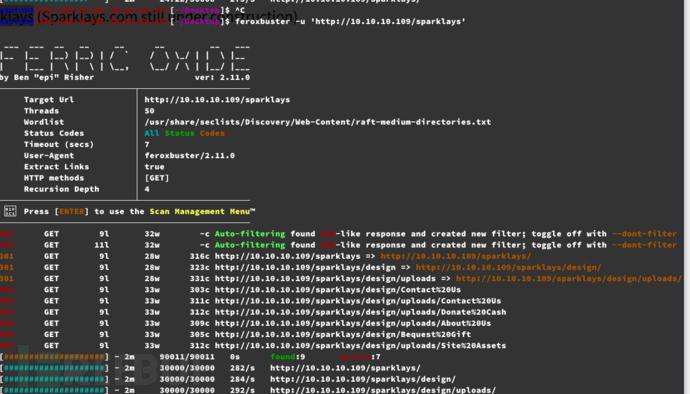
Task: Click the 'Recursion Depth' label
Action: 62,189
